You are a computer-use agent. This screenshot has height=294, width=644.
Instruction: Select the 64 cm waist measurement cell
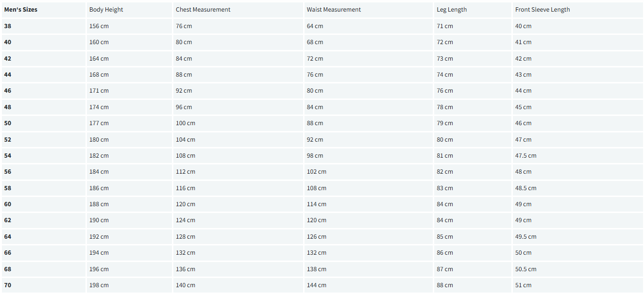click(315, 26)
